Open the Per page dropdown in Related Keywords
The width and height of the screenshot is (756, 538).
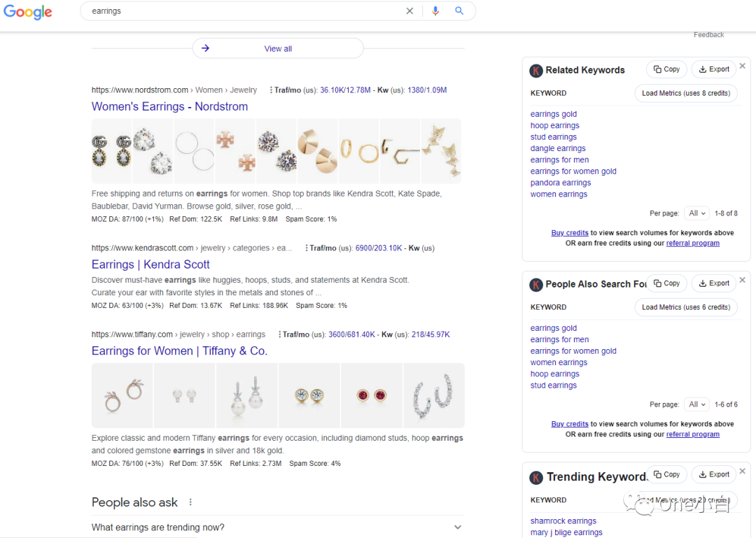696,213
